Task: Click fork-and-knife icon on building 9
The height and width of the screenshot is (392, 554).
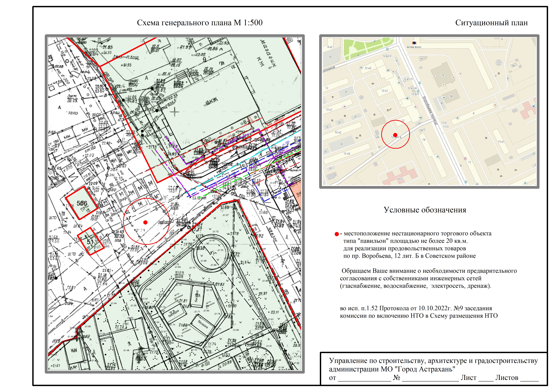Action: [x=495, y=105]
